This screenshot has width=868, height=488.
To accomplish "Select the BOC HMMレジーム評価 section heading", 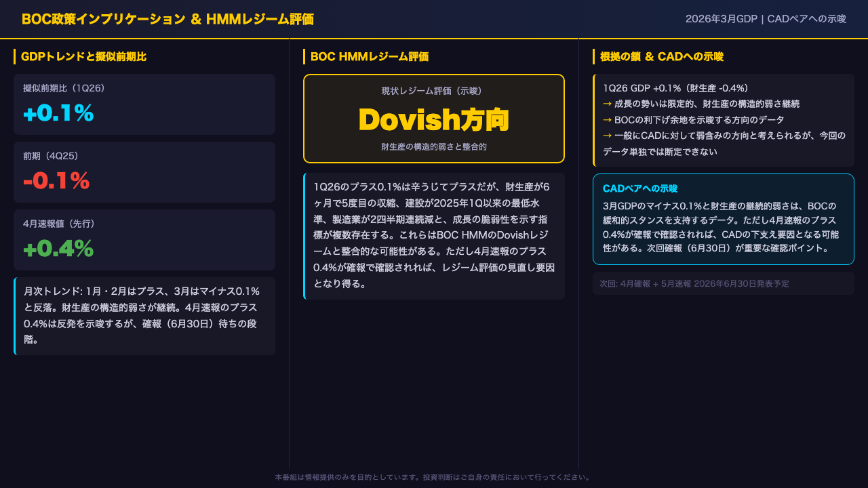I will pos(369,57).
